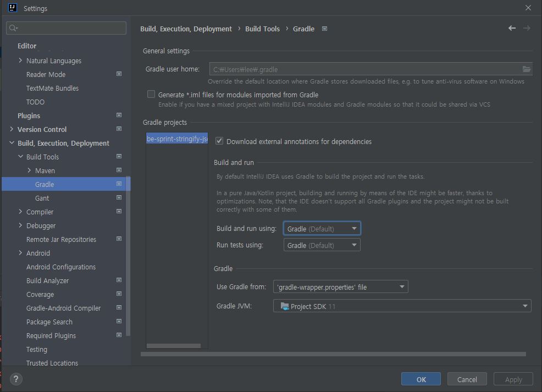The height and width of the screenshot is (392, 542).
Task: Click the IntelliJ IDEA logo icon
Action: [x=13, y=8]
